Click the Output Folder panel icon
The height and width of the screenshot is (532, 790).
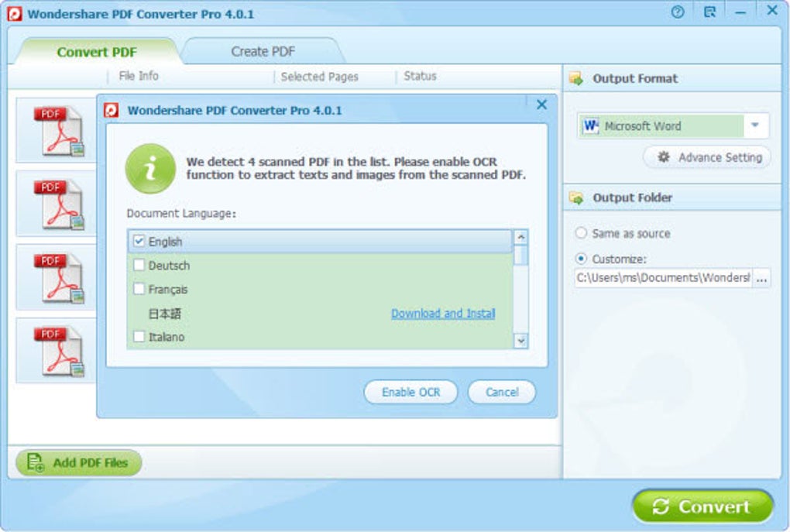pos(576,197)
